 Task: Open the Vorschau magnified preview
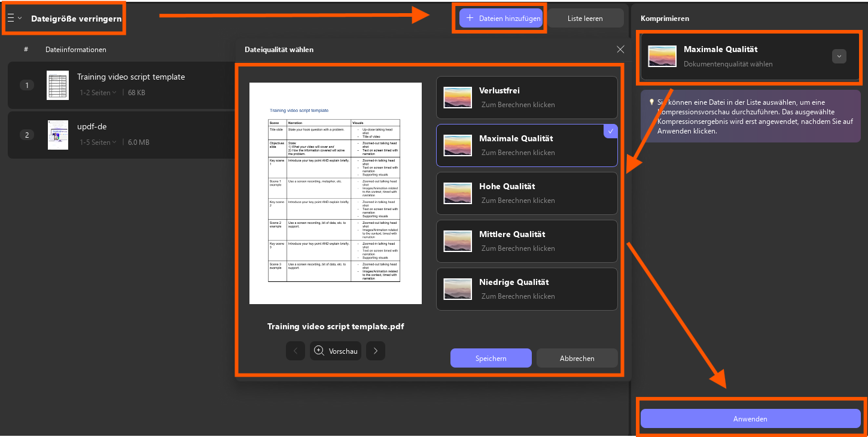click(336, 351)
